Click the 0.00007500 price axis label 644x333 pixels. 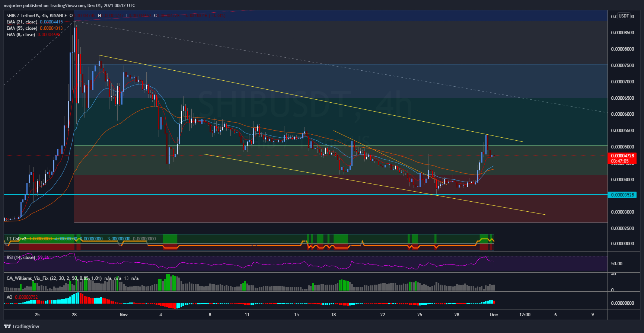click(x=622, y=65)
